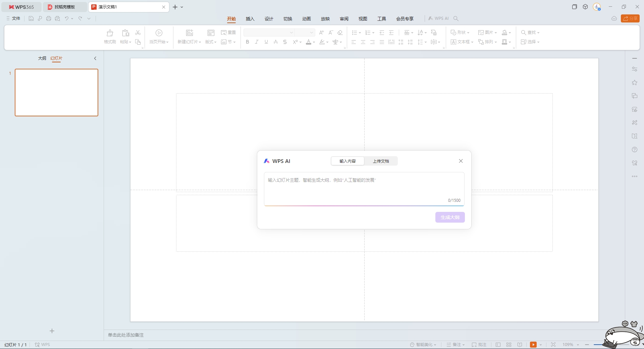Click the New Slide (新建幻灯片) icon
The width and height of the screenshot is (644, 349).
pyautogui.click(x=190, y=33)
